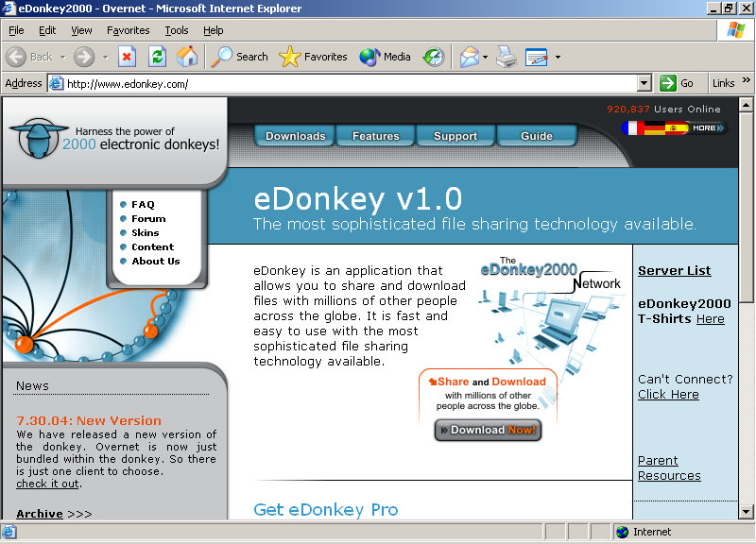
Task: Expand the Edit button dropdown arrow
Action: point(558,57)
